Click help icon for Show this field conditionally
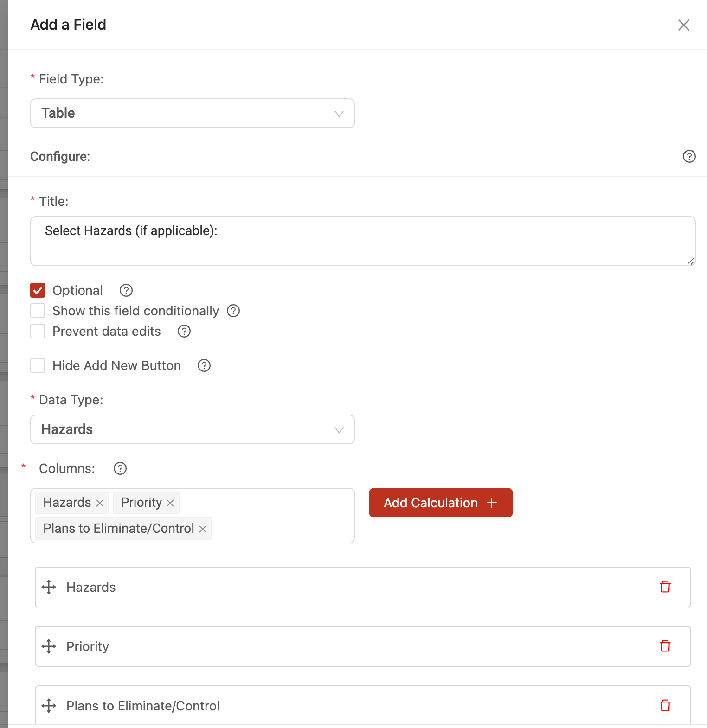707x728 pixels. (x=233, y=311)
